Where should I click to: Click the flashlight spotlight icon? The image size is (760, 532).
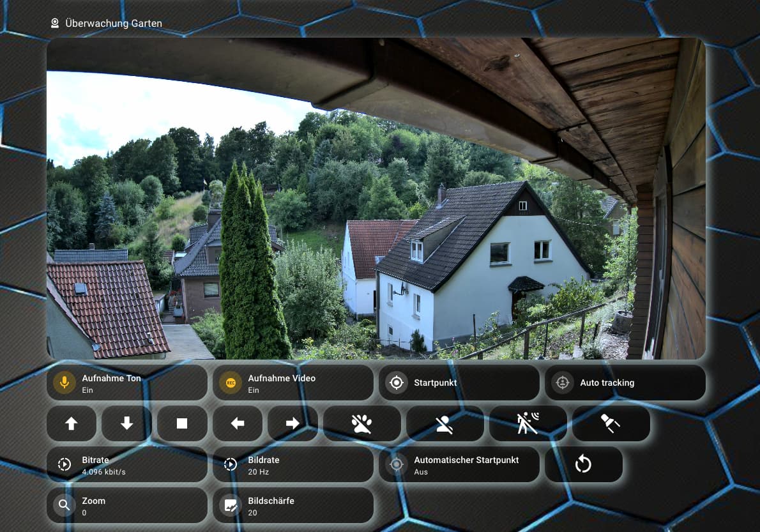tap(611, 423)
